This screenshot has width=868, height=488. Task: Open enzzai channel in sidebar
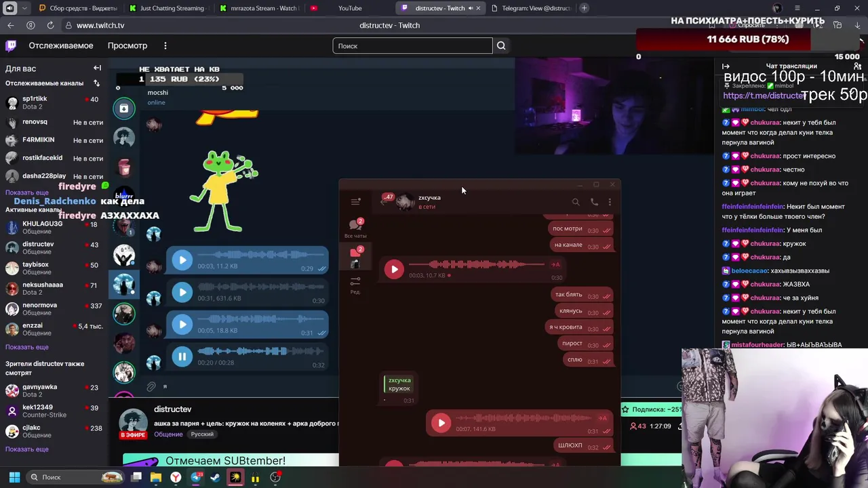(x=53, y=329)
